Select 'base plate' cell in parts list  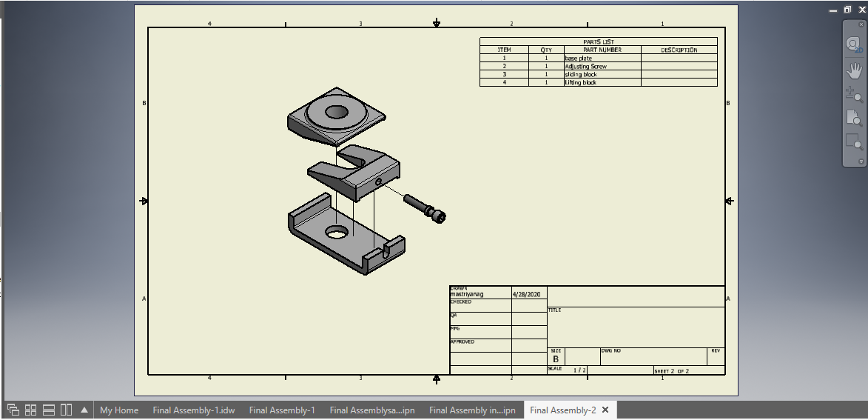[x=602, y=58]
